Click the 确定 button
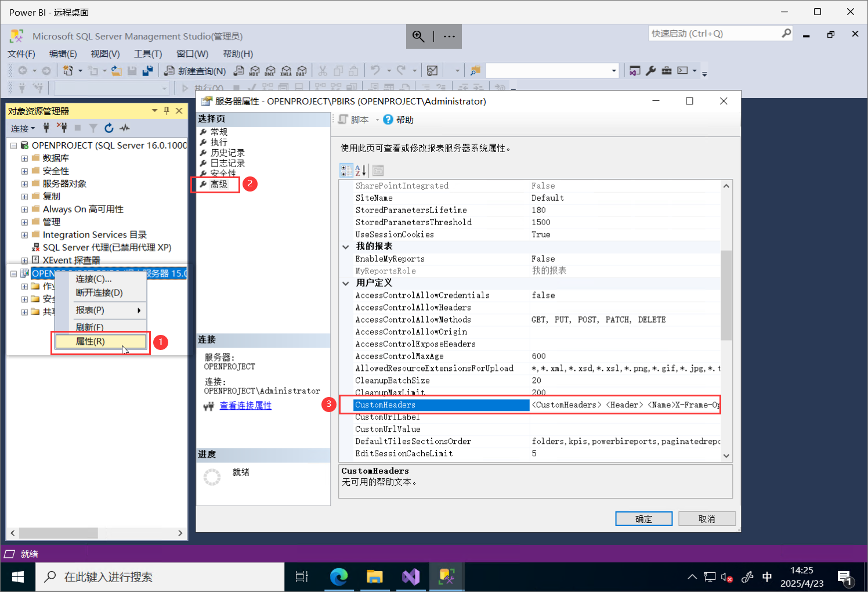 (x=643, y=518)
